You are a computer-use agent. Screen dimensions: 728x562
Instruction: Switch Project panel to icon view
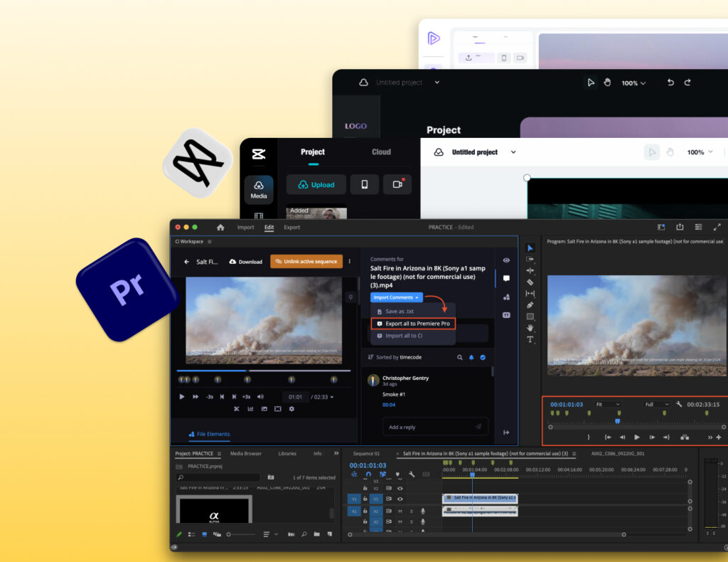(204, 534)
